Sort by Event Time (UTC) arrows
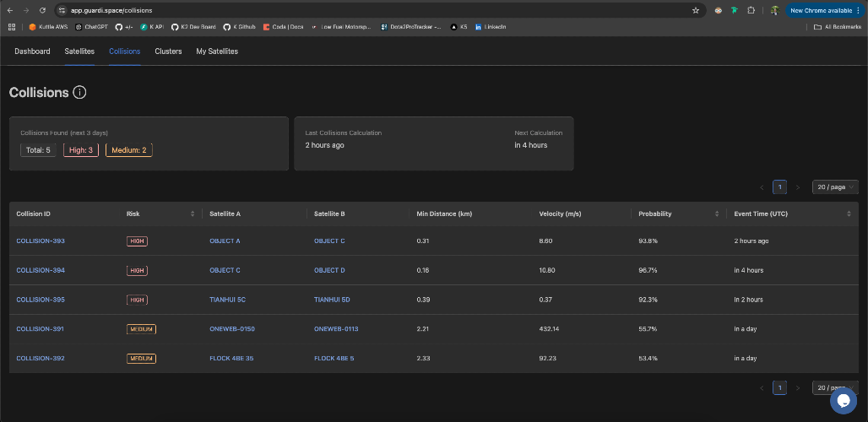This screenshot has width=868, height=422. (x=849, y=214)
